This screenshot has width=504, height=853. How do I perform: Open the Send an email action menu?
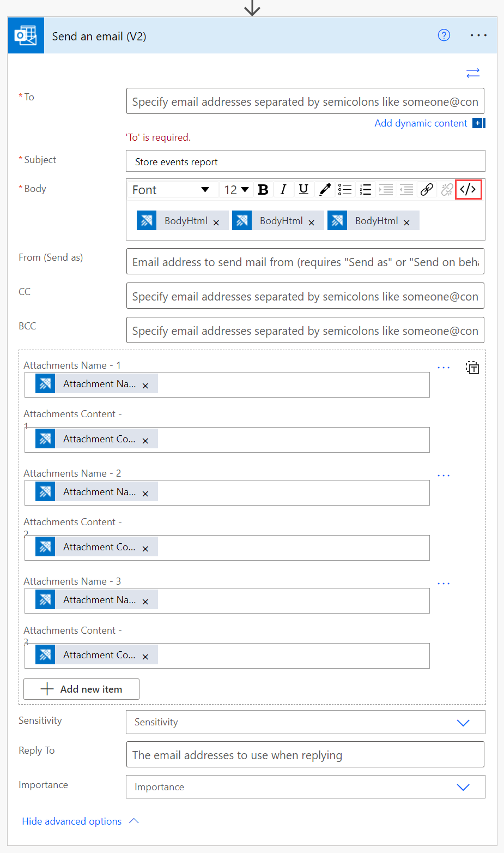pos(478,35)
